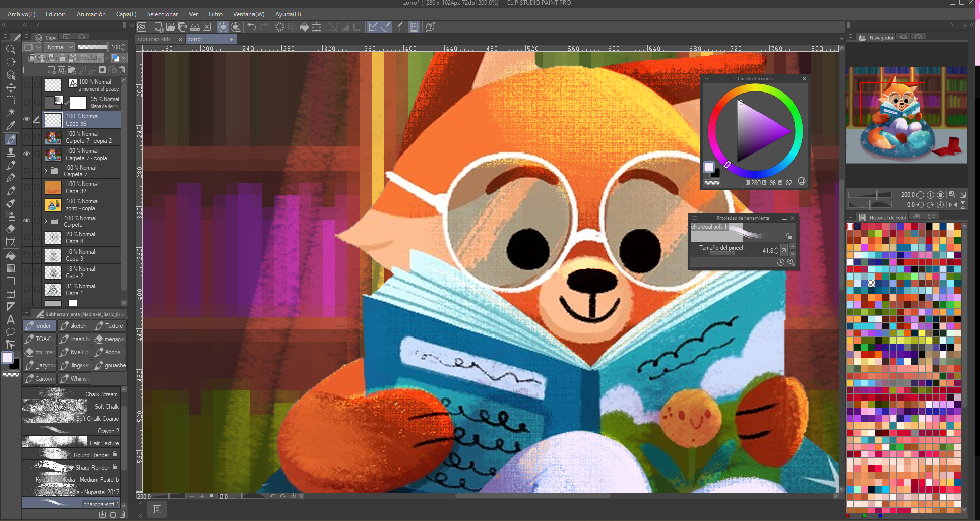Screen dimensions: 980x521
Task: Click the Clip Studio launcher icon
Action: [x=142, y=27]
